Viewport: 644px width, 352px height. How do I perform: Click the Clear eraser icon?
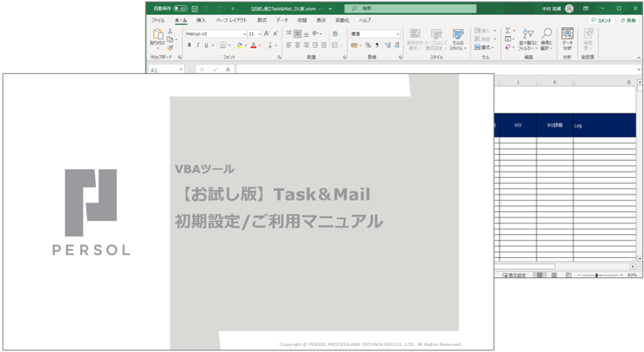click(x=508, y=48)
